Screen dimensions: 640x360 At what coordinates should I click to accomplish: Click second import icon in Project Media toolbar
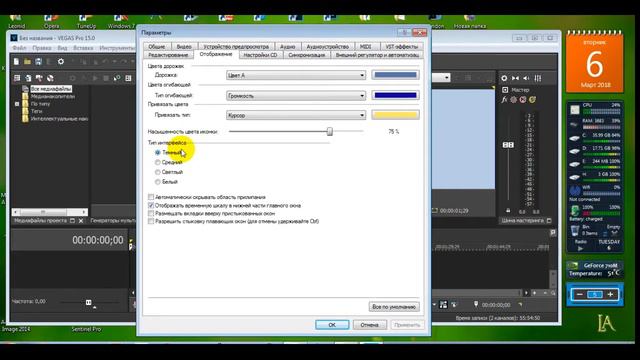pyautogui.click(x=28, y=78)
